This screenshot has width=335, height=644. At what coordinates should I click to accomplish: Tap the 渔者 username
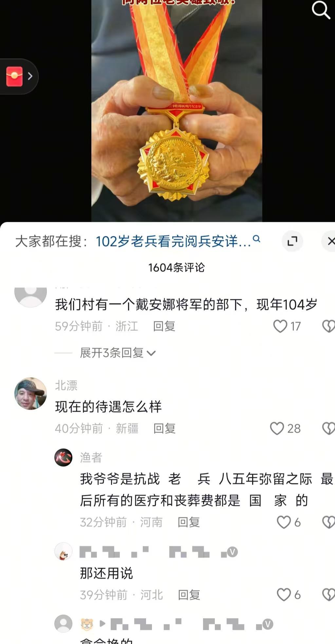click(x=91, y=457)
